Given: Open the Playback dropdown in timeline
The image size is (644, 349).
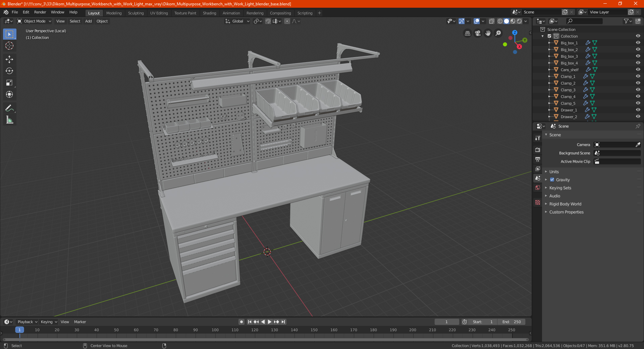Looking at the screenshot, I should point(27,322).
